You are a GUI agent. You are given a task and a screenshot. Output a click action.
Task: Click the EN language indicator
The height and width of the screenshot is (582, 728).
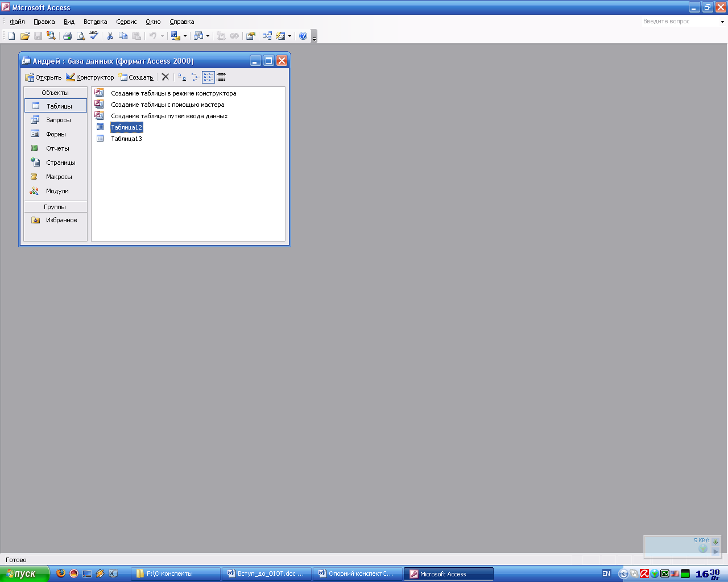[x=606, y=574]
